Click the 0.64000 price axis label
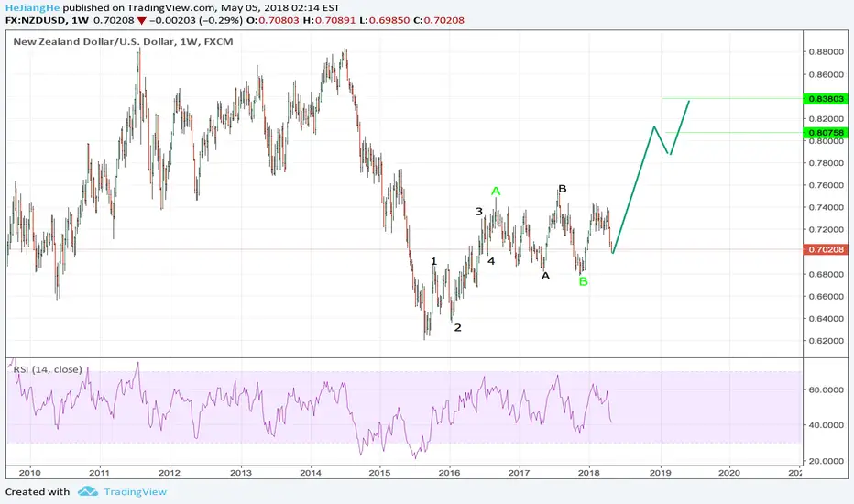 827,319
